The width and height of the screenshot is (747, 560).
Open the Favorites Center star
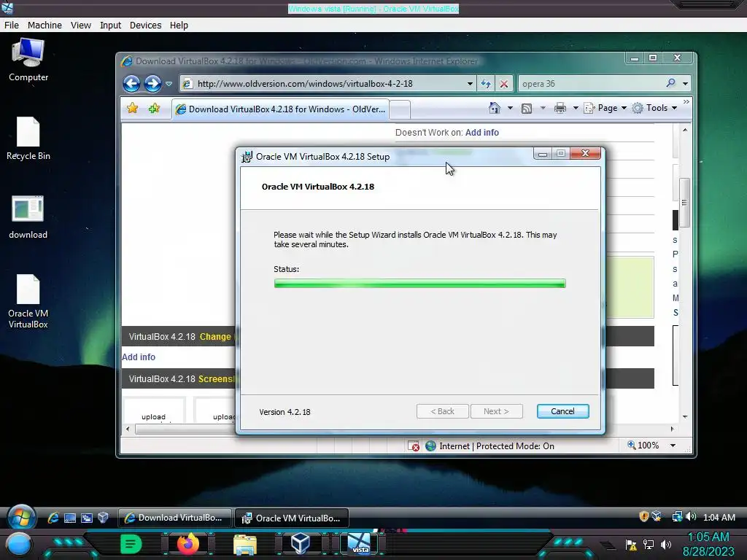pos(133,109)
